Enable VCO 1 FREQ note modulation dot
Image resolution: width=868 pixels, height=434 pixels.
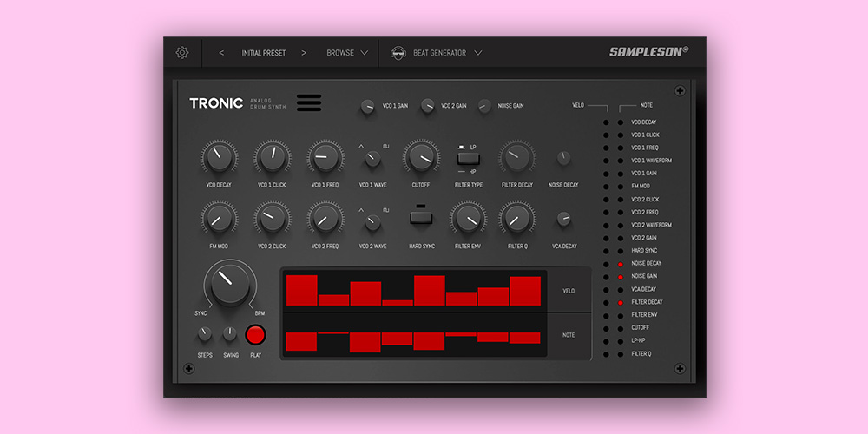coord(621,148)
